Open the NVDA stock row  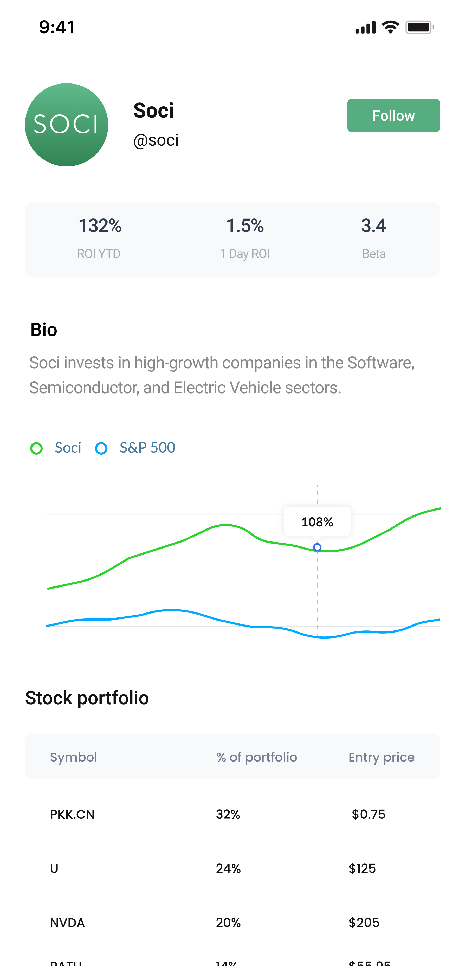pos(232,923)
